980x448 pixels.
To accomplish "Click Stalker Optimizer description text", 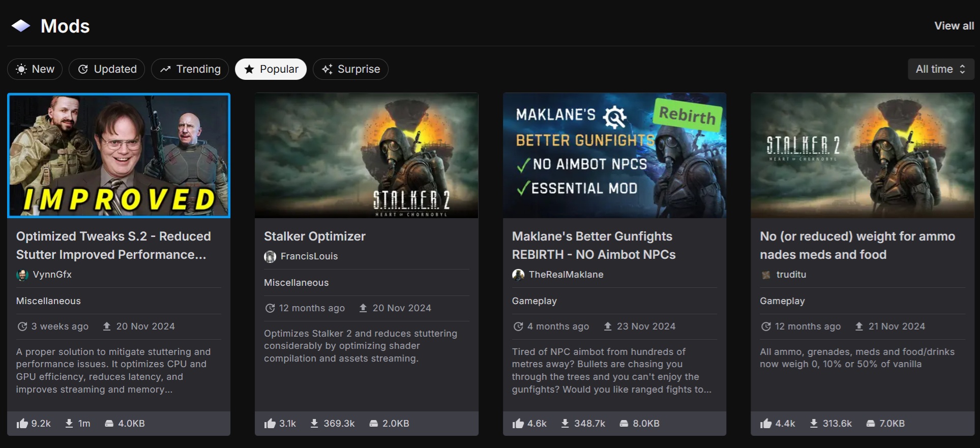I will (361, 346).
